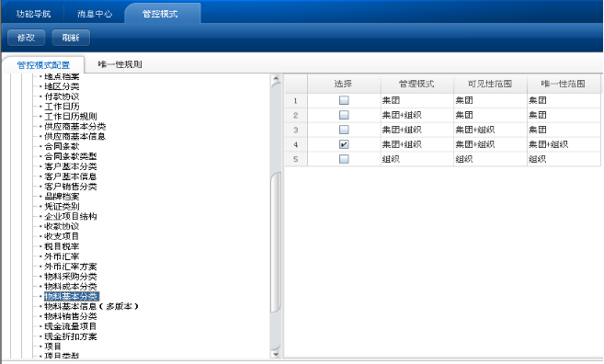Click highlighted 物料基本分类 tree node
The width and height of the screenshot is (604, 364).
(72, 296)
